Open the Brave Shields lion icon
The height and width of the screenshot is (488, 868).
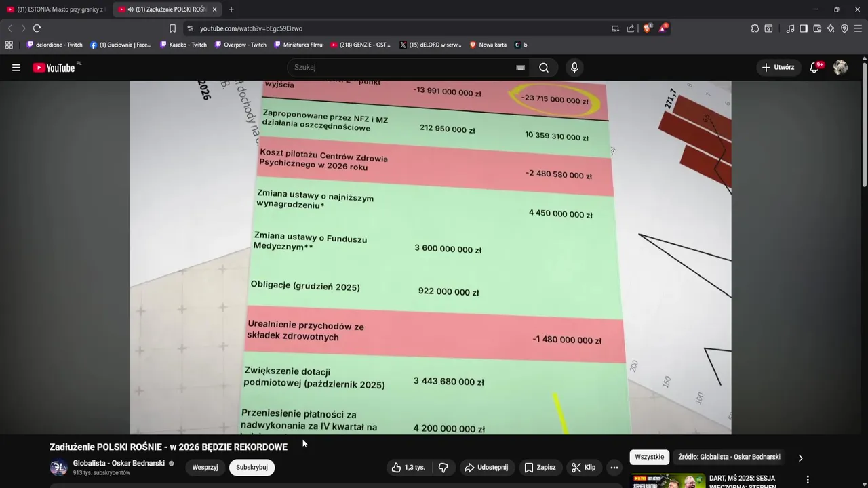647,28
